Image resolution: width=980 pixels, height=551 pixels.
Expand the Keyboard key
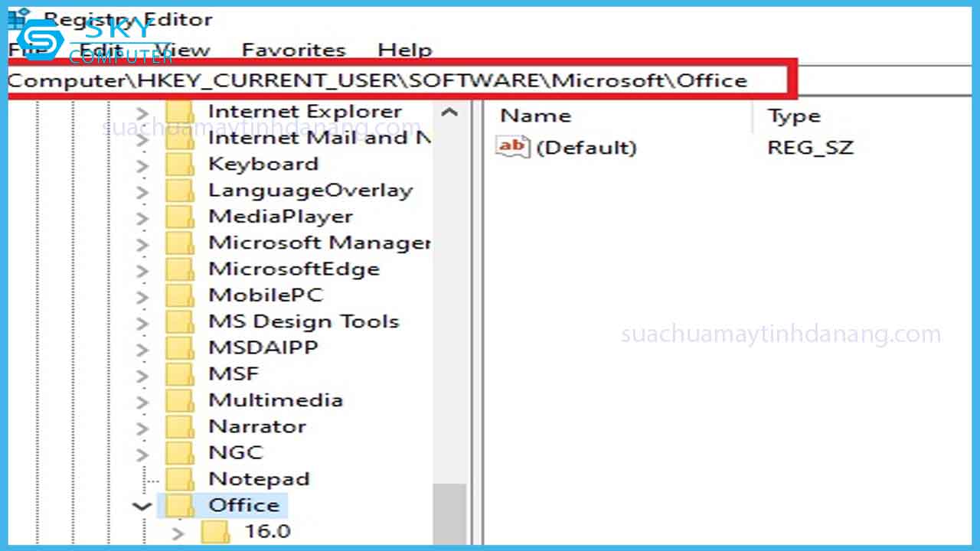click(142, 165)
